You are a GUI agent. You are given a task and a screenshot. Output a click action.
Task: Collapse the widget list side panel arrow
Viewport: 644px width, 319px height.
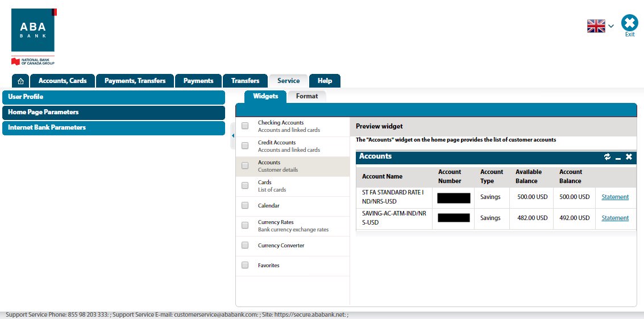[x=232, y=136]
